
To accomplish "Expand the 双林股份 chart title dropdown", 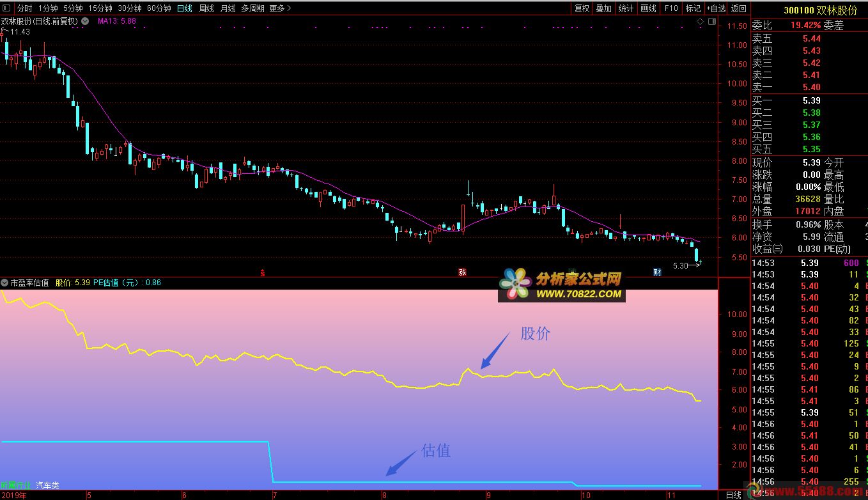I will point(85,21).
